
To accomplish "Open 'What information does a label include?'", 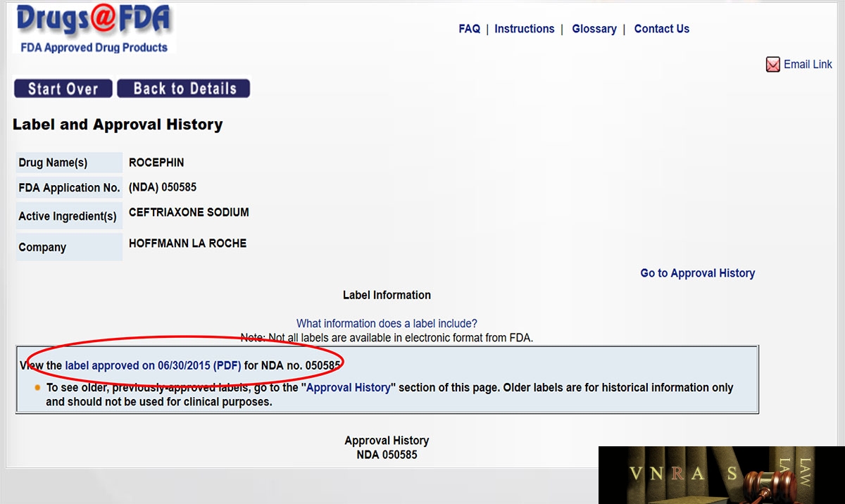I will (x=387, y=324).
